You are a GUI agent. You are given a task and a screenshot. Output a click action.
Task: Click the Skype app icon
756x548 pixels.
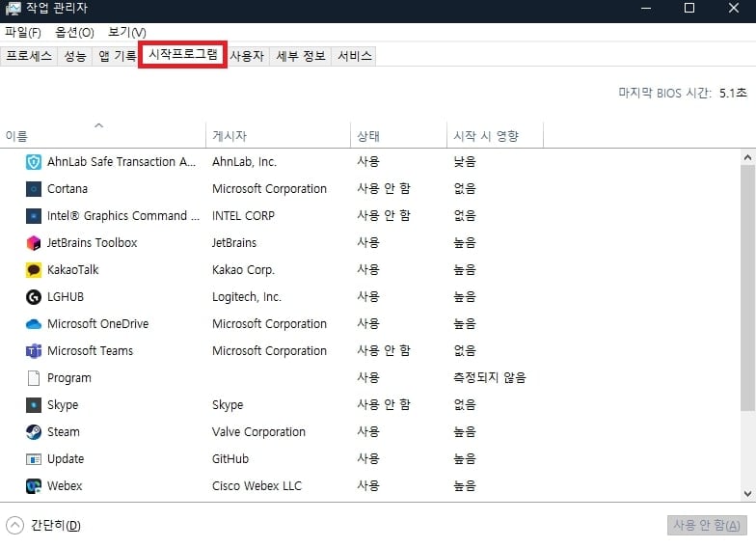(x=33, y=405)
